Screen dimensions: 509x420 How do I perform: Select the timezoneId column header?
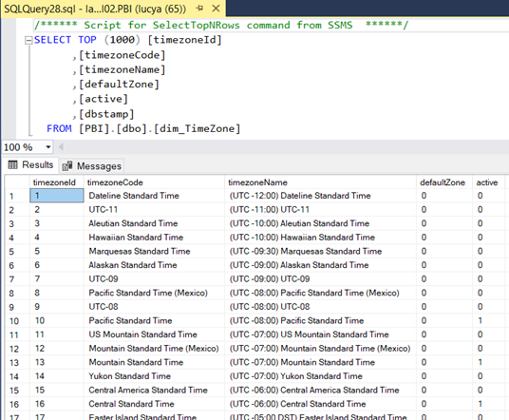coord(56,182)
